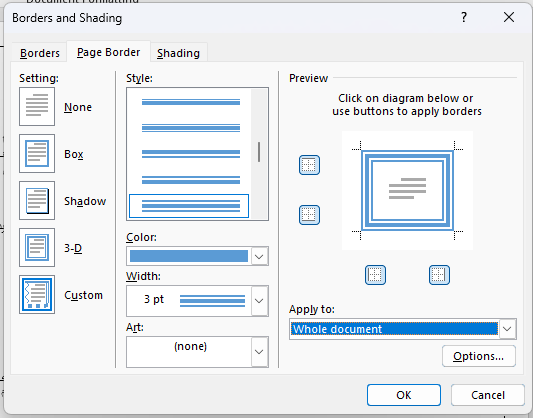The height and width of the screenshot is (418, 533).
Task: Open the Width dropdown arrow
Action: coord(259,301)
